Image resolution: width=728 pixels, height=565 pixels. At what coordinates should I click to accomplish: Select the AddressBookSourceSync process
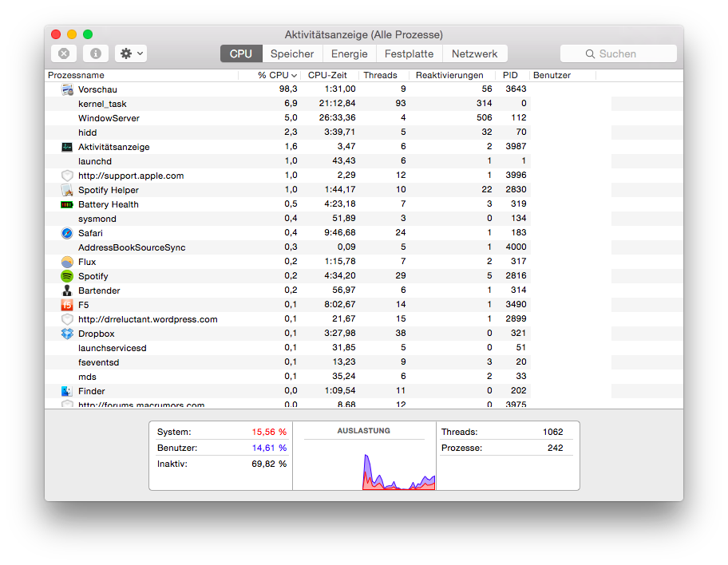[x=132, y=247]
